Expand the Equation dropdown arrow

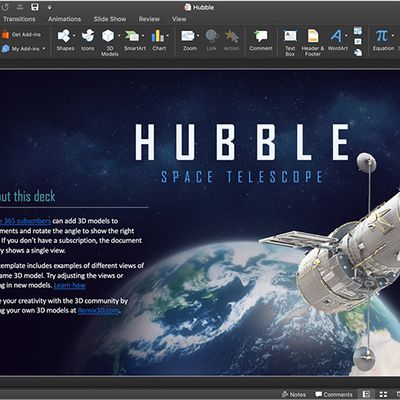pyautogui.click(x=392, y=36)
